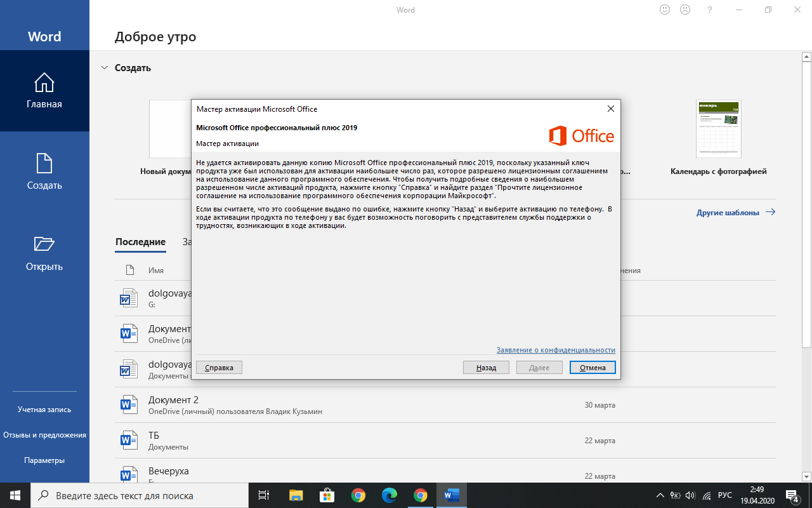Open Отзывы и предложения page
Screen dimensions: 812x508
point(44,435)
